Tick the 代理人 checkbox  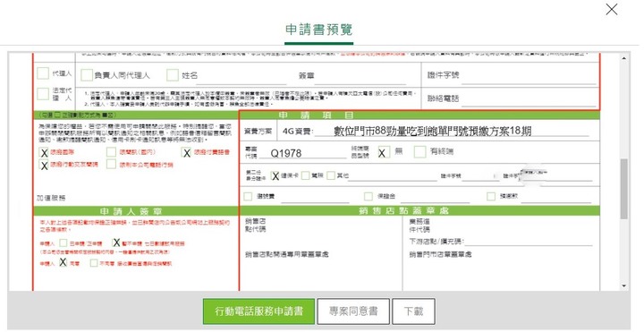[43, 73]
